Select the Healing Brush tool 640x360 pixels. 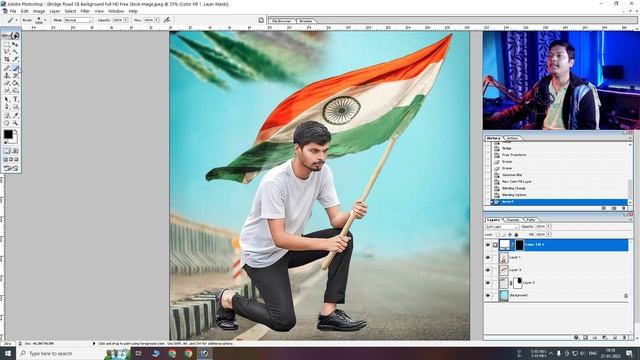coord(7,68)
